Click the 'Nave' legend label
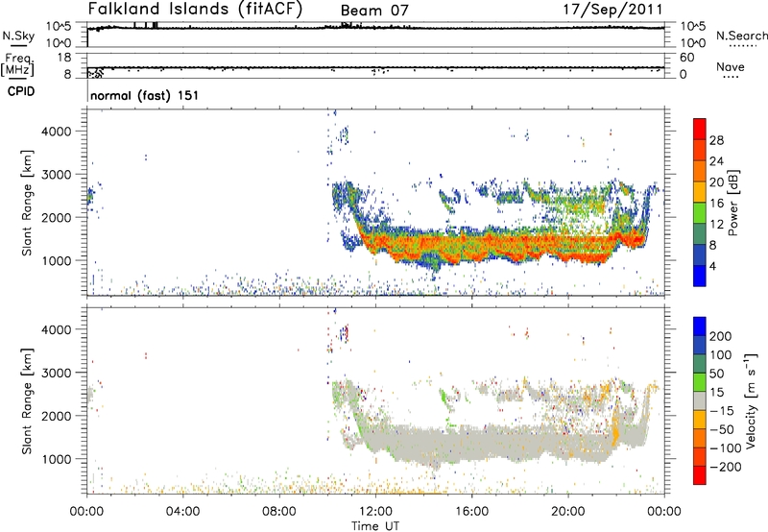 [731, 66]
